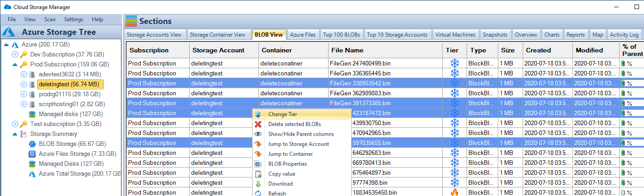Click the Azure logo icon next to Azure (200.17 GB)
This screenshot has width=644, height=196.
[x=14, y=45]
